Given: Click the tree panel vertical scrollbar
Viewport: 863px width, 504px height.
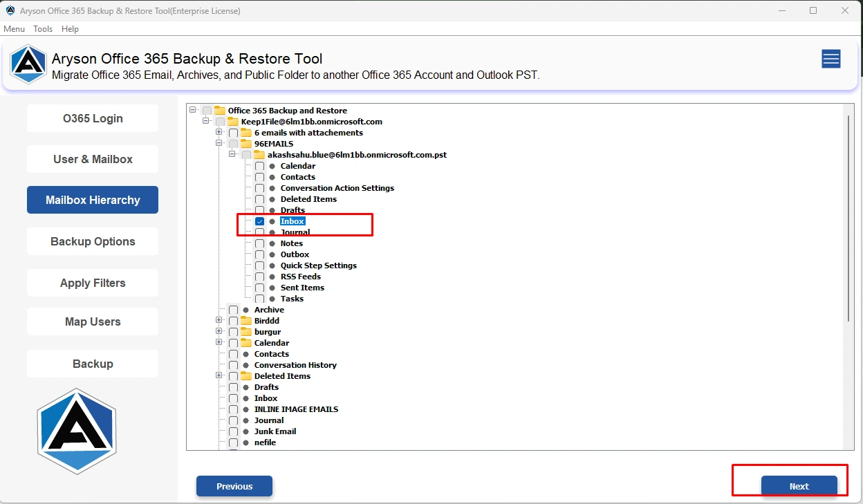Looking at the screenshot, I should [849, 218].
